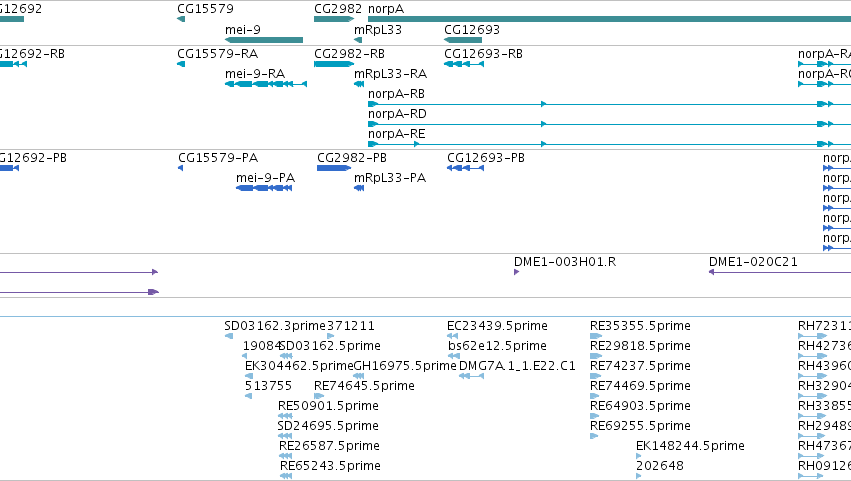Viewport: 851px width, 481px height.
Task: Select the RE35355.5prime EST label
Action: point(640,326)
